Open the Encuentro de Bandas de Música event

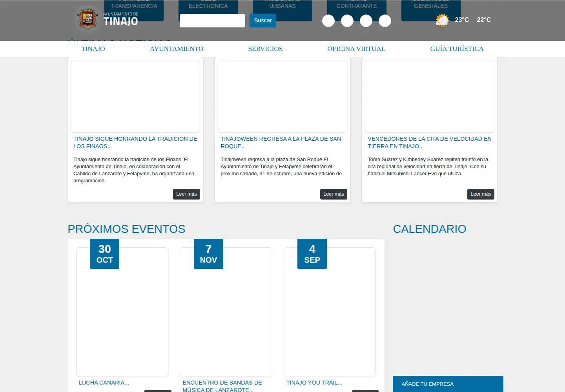(x=222, y=386)
